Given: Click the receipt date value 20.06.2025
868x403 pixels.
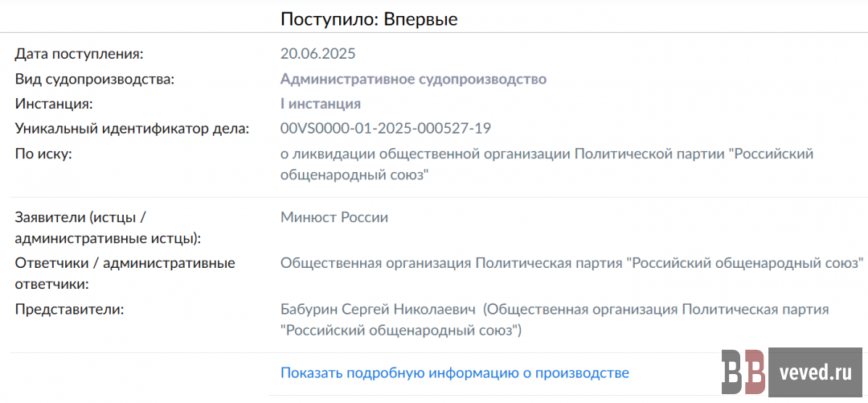Looking at the screenshot, I should point(317,55).
